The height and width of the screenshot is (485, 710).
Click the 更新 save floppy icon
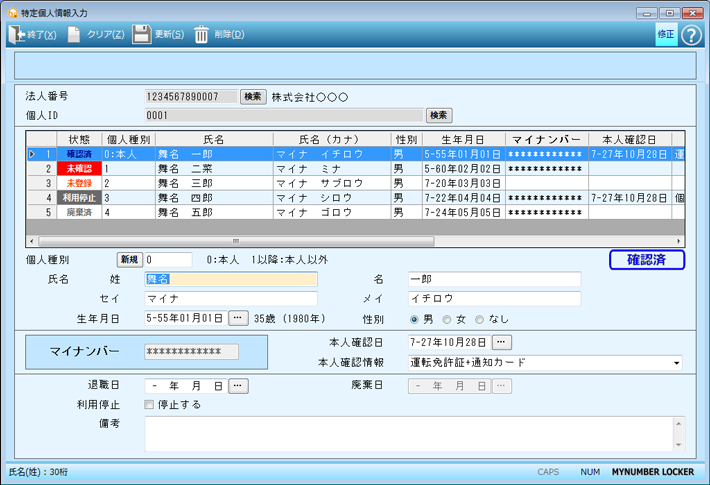[142, 35]
